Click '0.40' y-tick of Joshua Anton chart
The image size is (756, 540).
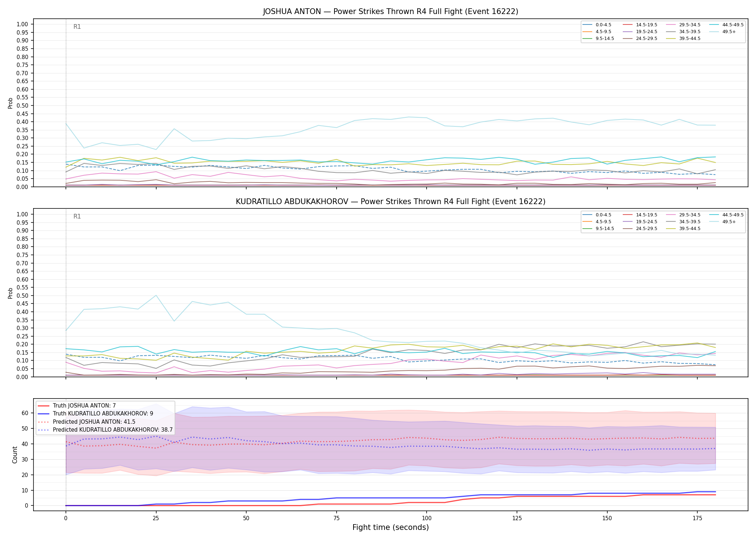(x=22, y=122)
